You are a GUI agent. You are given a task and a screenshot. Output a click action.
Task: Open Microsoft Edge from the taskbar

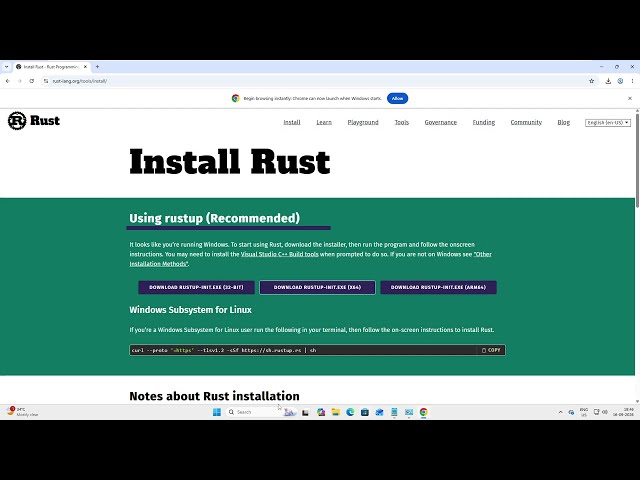coord(350,412)
